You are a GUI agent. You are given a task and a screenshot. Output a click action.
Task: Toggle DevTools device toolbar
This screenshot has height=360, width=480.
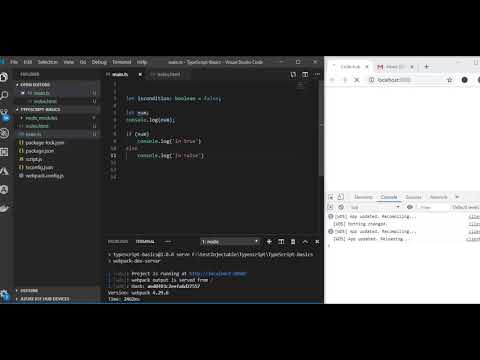340,197
